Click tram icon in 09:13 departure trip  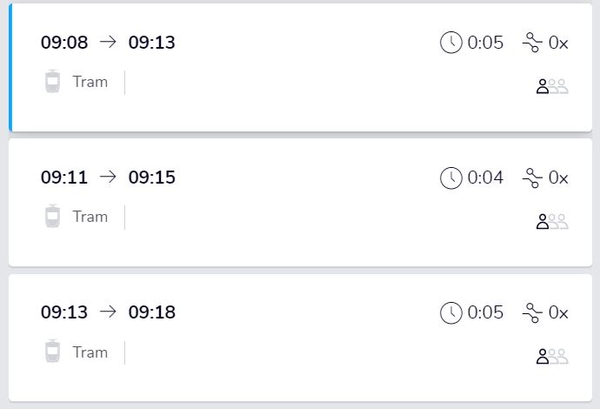tap(53, 352)
